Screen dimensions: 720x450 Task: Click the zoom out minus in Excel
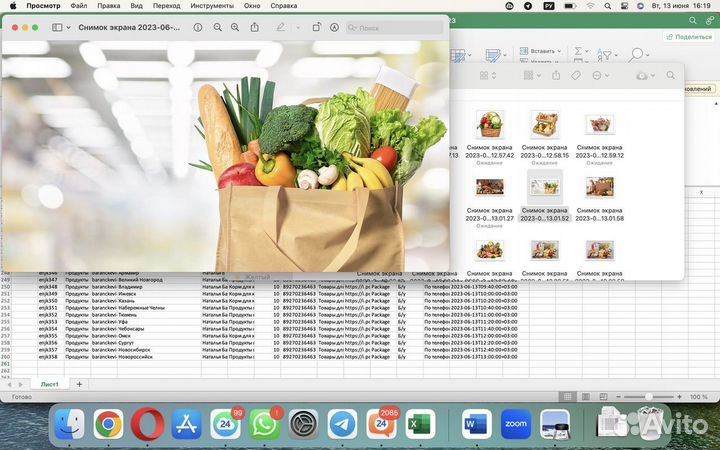[x=619, y=397]
